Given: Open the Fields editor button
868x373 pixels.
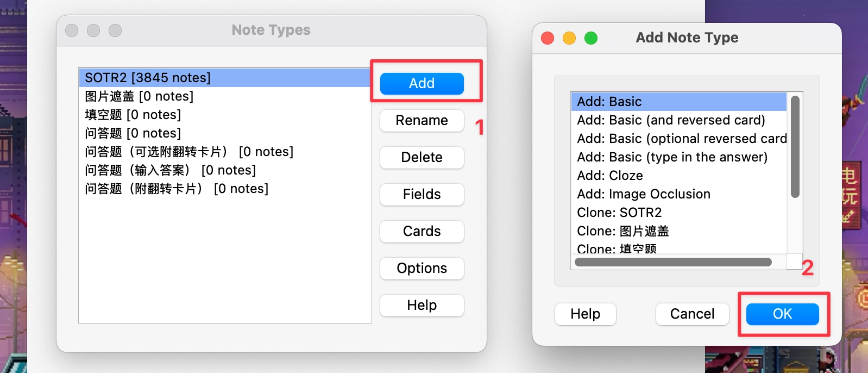Looking at the screenshot, I should click(x=422, y=195).
